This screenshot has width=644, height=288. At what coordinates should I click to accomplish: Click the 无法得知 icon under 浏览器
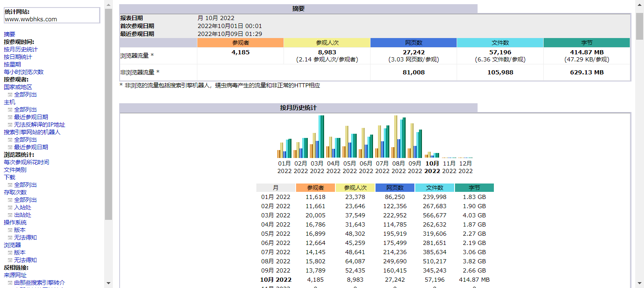pyautogui.click(x=10, y=260)
